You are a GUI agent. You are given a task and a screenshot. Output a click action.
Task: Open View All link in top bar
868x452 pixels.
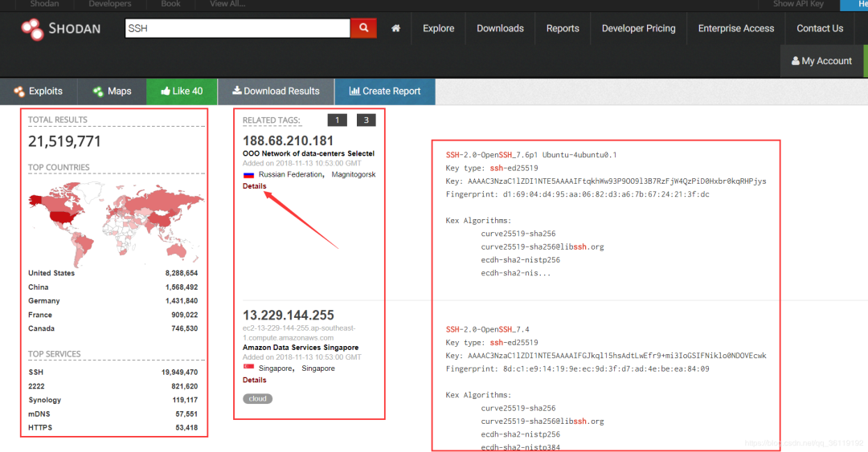pyautogui.click(x=227, y=4)
